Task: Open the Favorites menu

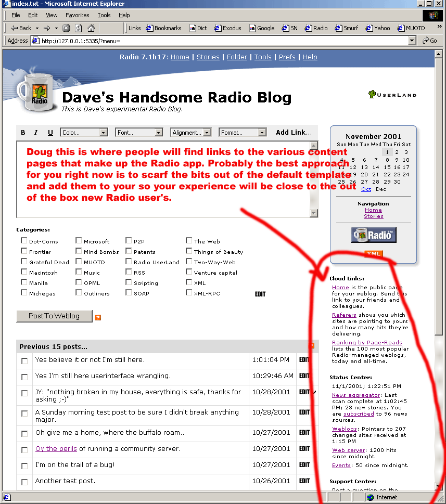Action: click(x=77, y=15)
